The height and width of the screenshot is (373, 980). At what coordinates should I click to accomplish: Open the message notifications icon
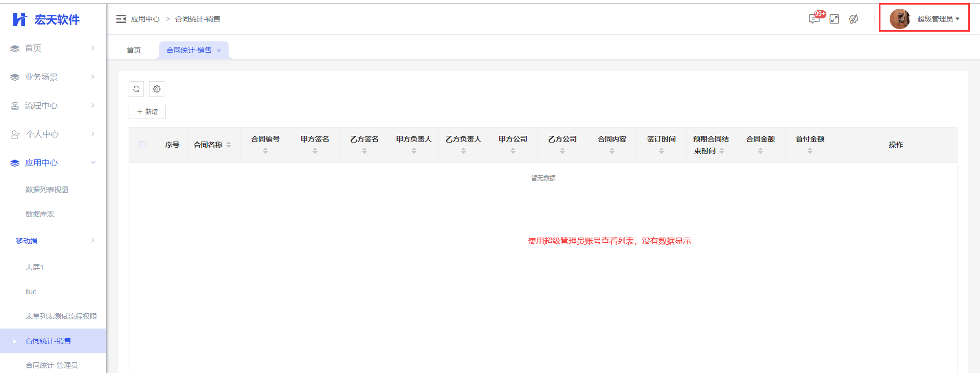click(x=814, y=19)
